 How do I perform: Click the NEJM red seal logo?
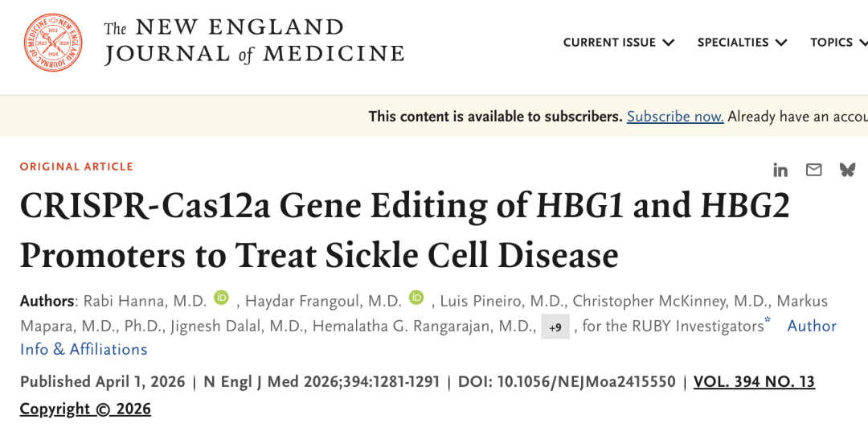[53, 43]
